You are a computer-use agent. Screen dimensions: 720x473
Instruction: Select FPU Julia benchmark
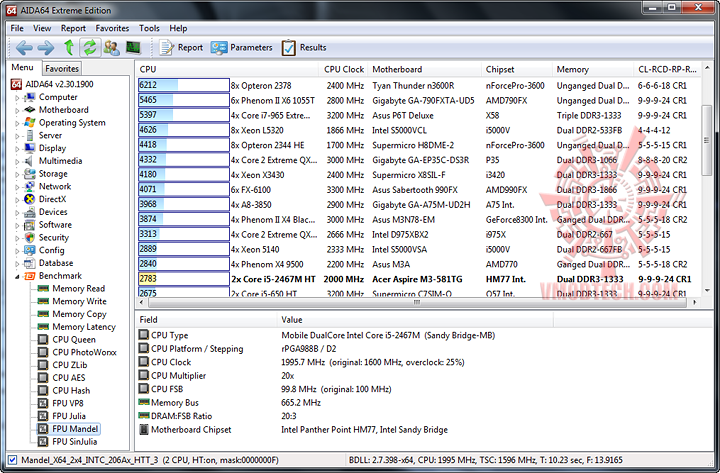pyautogui.click(x=69, y=416)
